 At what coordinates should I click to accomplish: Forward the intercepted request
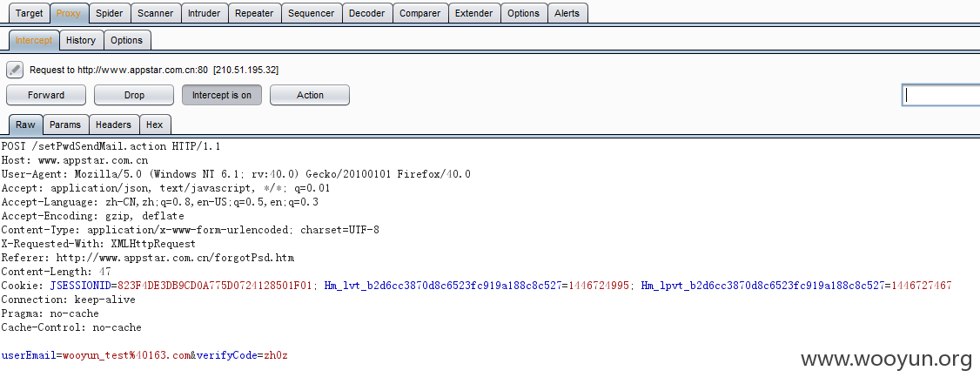46,95
